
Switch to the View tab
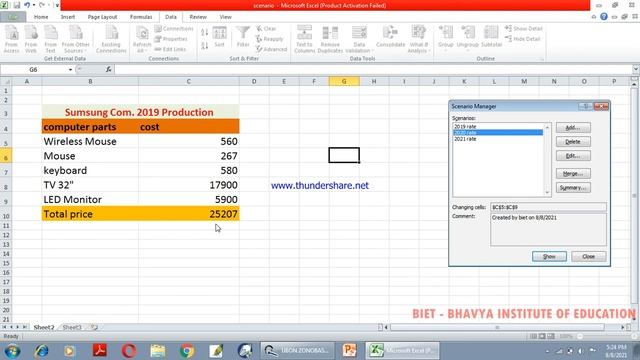coord(225,17)
